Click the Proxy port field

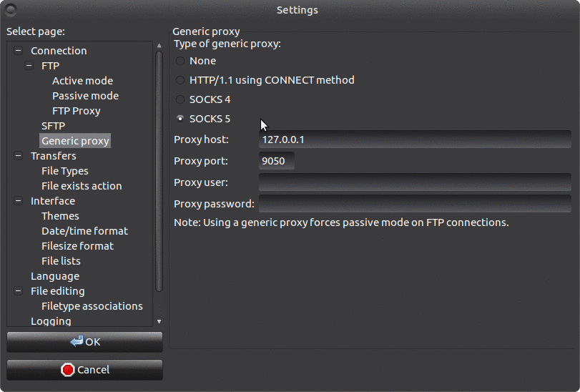[276, 161]
